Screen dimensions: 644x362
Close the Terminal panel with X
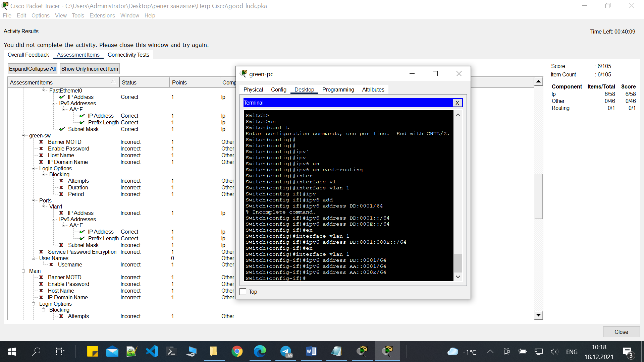coord(457,103)
